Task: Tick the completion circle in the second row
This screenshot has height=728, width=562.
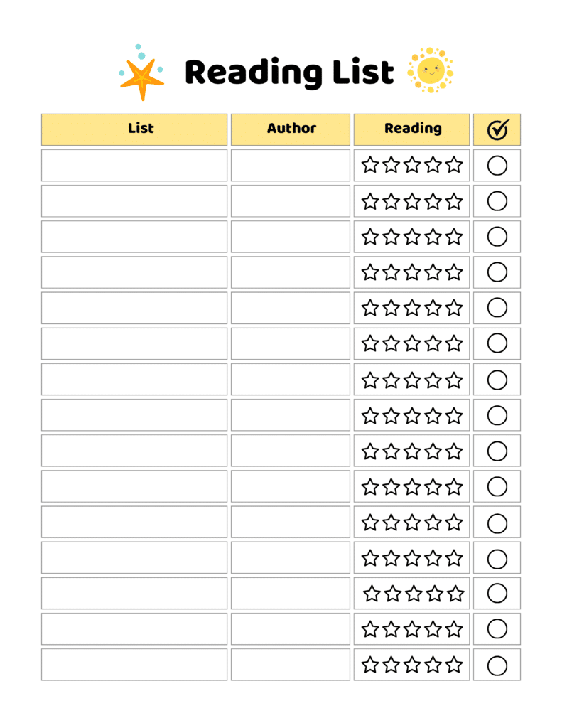Action: (x=497, y=201)
